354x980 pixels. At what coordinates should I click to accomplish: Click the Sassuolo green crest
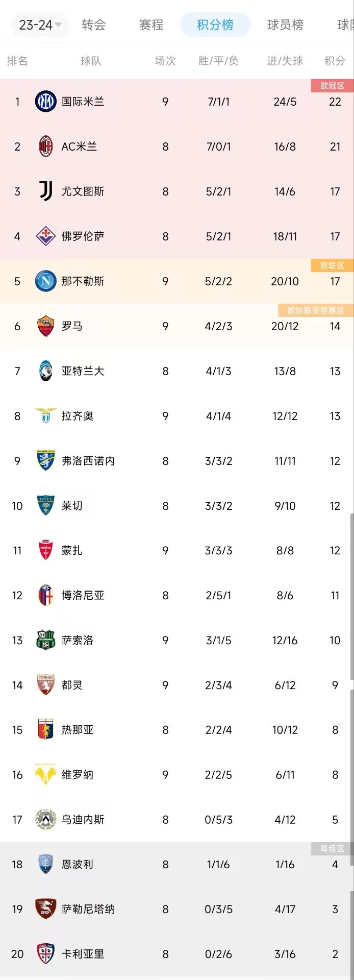click(x=45, y=640)
